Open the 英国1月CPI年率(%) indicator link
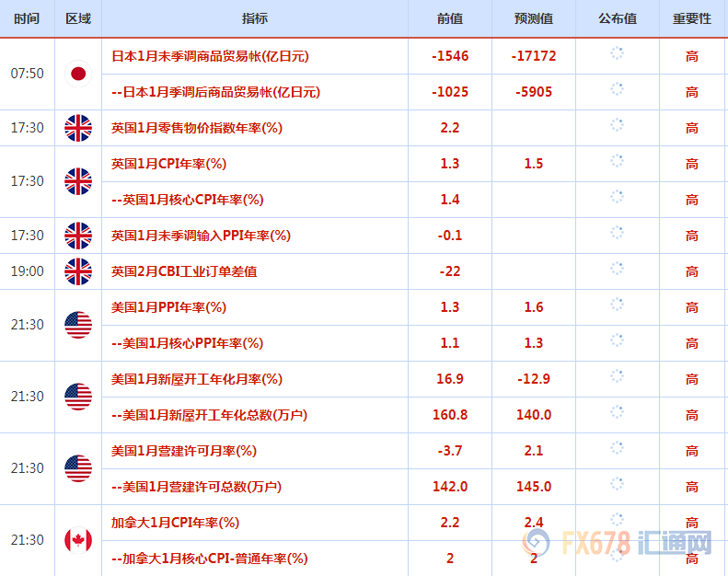This screenshot has width=728, height=576. 168,164
